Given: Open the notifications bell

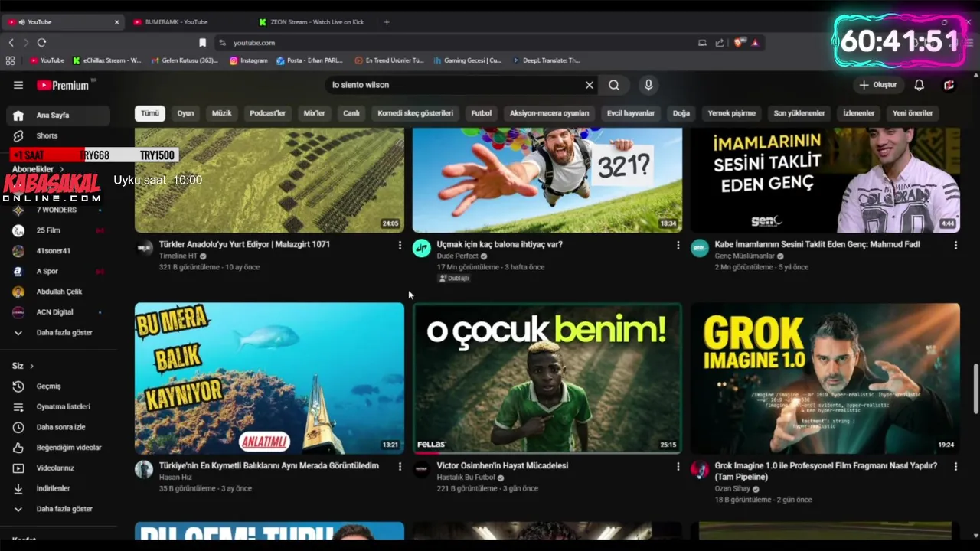Looking at the screenshot, I should [920, 85].
